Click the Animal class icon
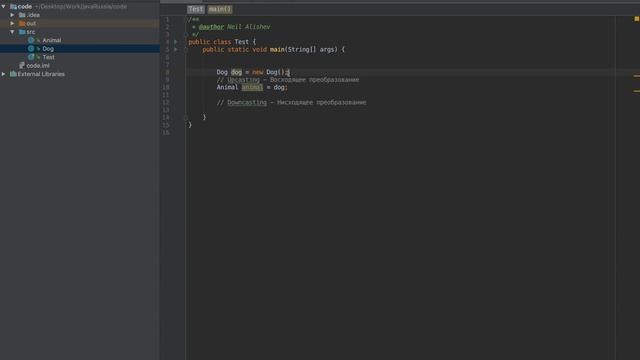This screenshot has width=640, height=360. pyautogui.click(x=31, y=40)
